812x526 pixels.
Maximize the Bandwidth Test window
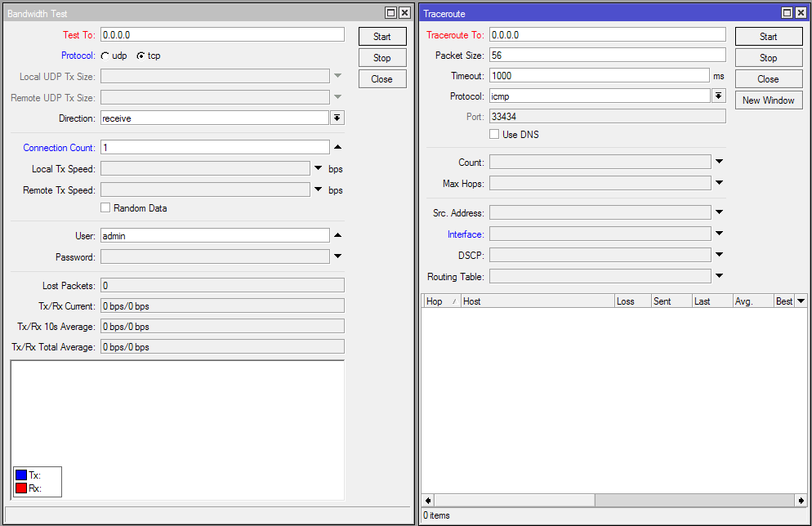[x=391, y=13]
